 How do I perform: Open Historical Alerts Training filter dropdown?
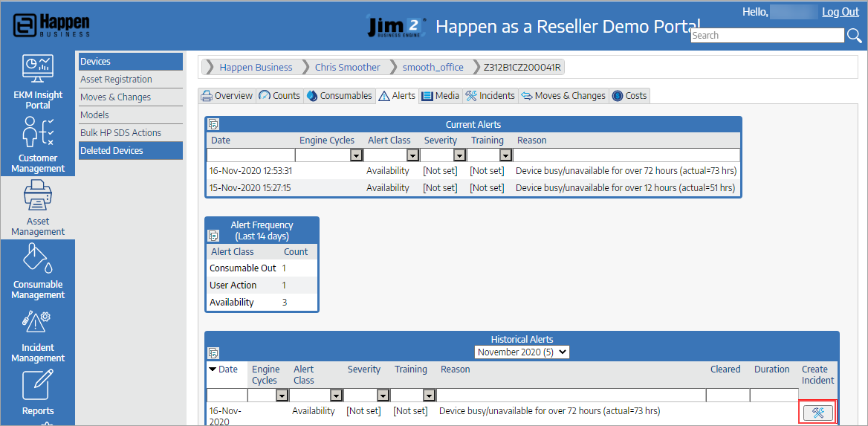coord(429,395)
